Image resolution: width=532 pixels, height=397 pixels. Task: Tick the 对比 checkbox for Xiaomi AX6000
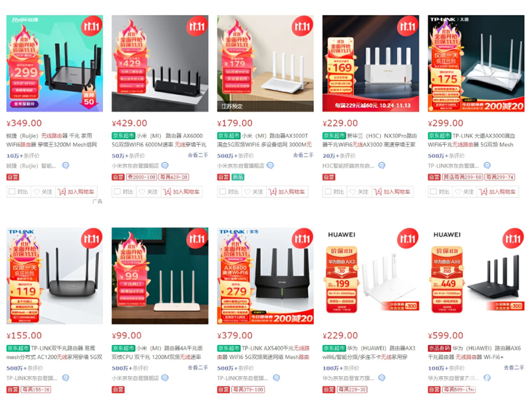(118, 192)
